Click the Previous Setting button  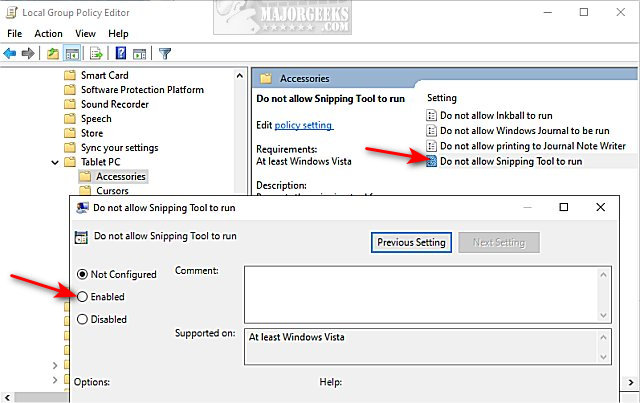(x=411, y=243)
